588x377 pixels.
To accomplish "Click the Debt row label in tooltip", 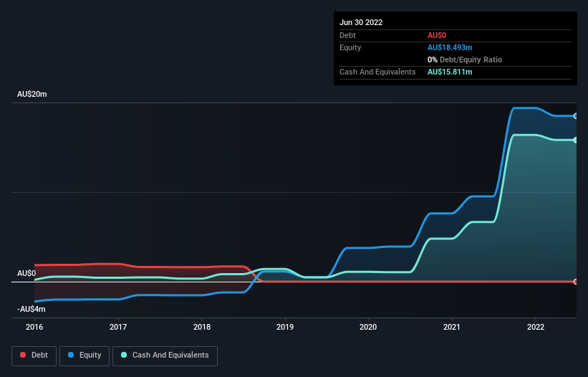I will click(347, 36).
